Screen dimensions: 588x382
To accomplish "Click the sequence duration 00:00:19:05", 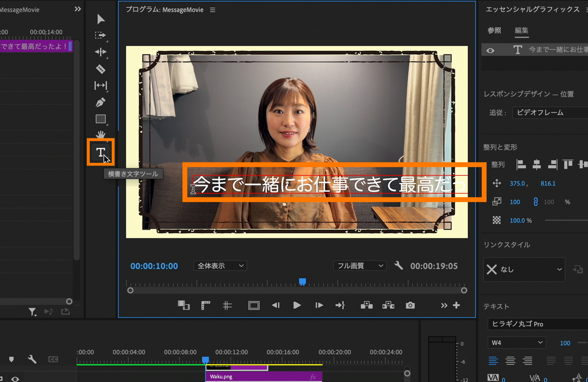I will click(x=434, y=266).
